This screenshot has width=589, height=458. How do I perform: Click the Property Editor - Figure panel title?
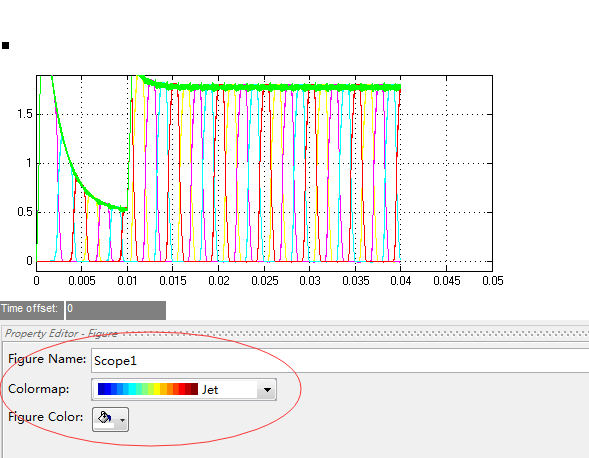click(61, 334)
